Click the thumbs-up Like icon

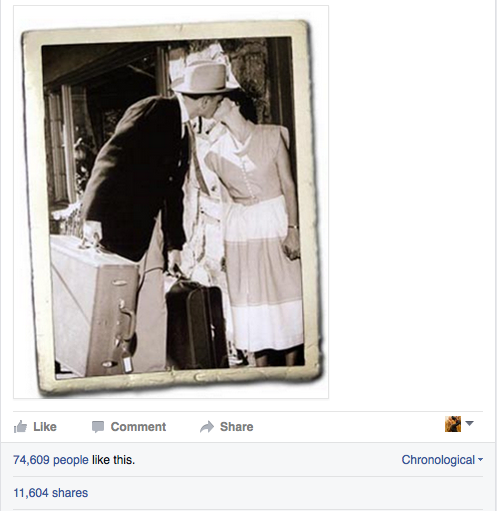tap(20, 427)
